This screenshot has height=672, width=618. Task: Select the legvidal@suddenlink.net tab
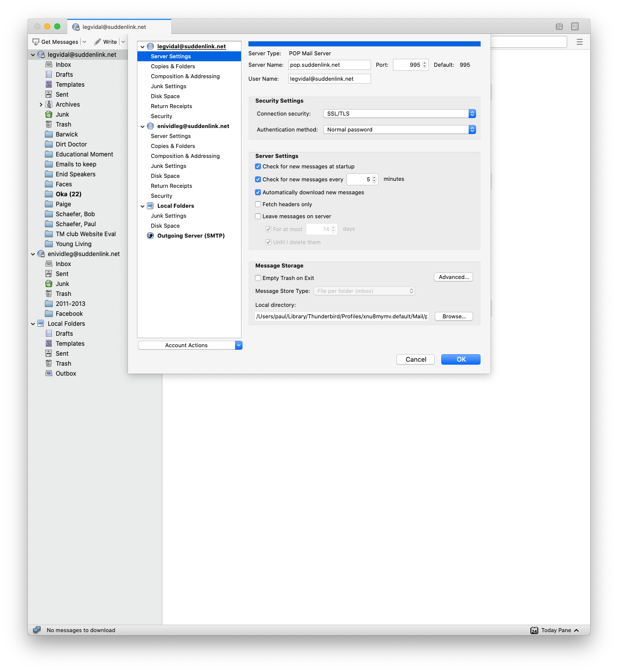click(x=119, y=27)
